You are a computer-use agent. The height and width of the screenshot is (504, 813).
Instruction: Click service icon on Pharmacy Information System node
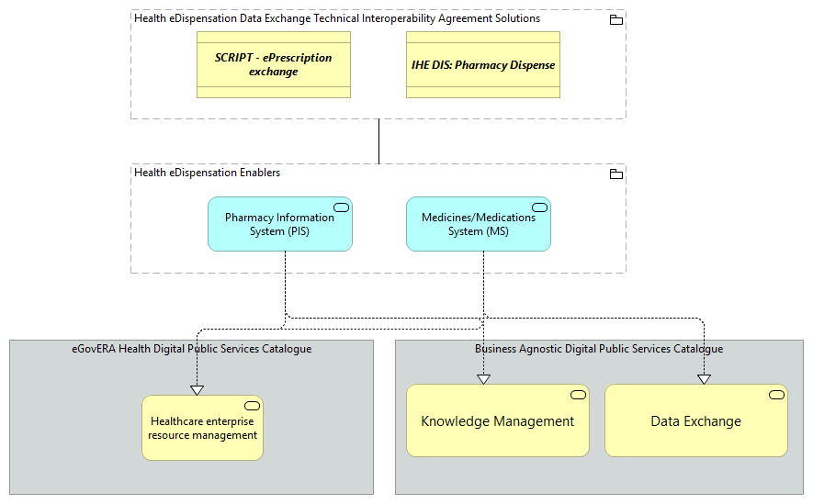coord(341,207)
